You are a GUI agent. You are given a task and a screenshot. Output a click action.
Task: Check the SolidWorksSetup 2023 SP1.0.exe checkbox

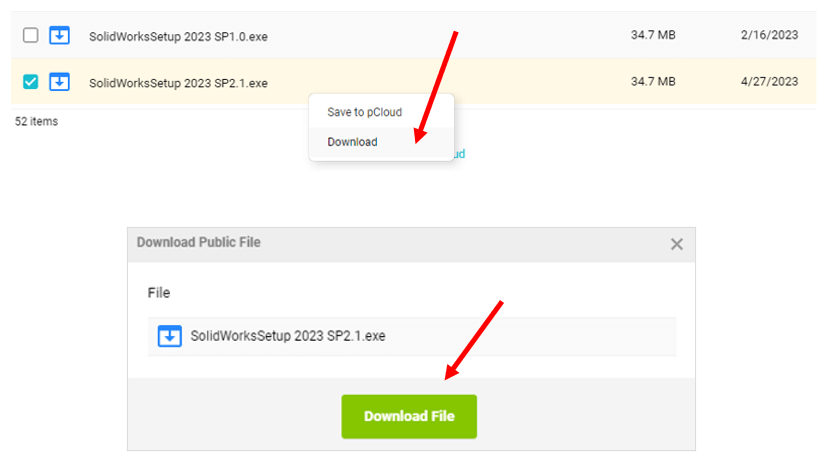31,35
